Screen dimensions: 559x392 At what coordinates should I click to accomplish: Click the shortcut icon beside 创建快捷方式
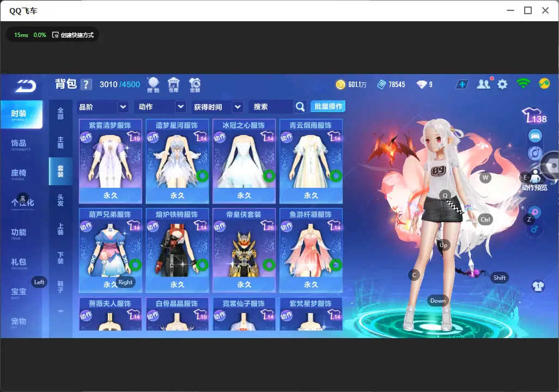(55, 35)
